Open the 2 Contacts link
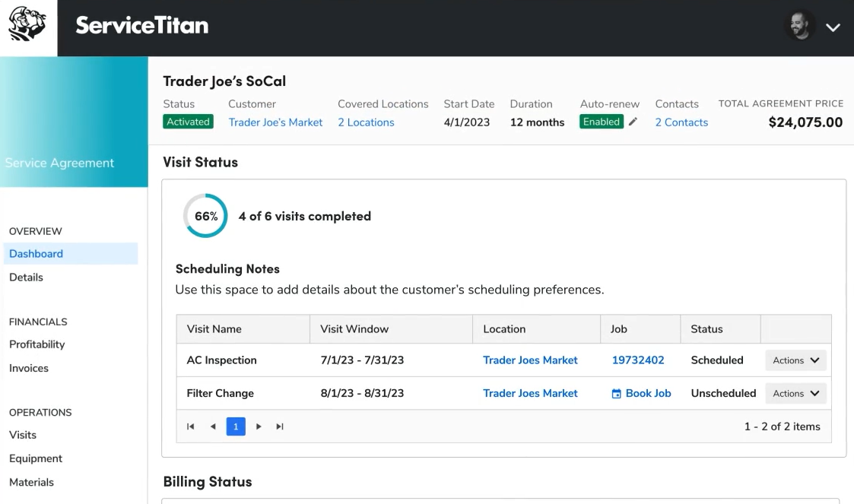 click(681, 122)
